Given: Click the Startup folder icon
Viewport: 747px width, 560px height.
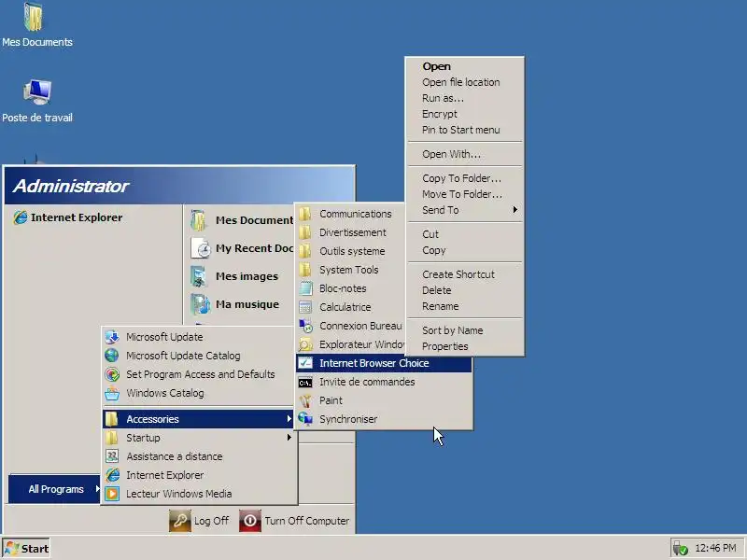Looking at the screenshot, I should point(112,438).
